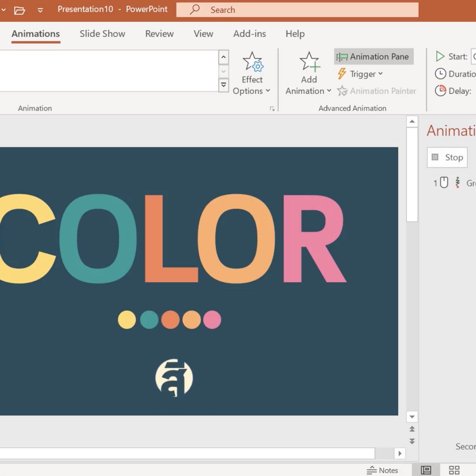
Task: Click the teal circle on slide
Action: pyautogui.click(x=149, y=320)
